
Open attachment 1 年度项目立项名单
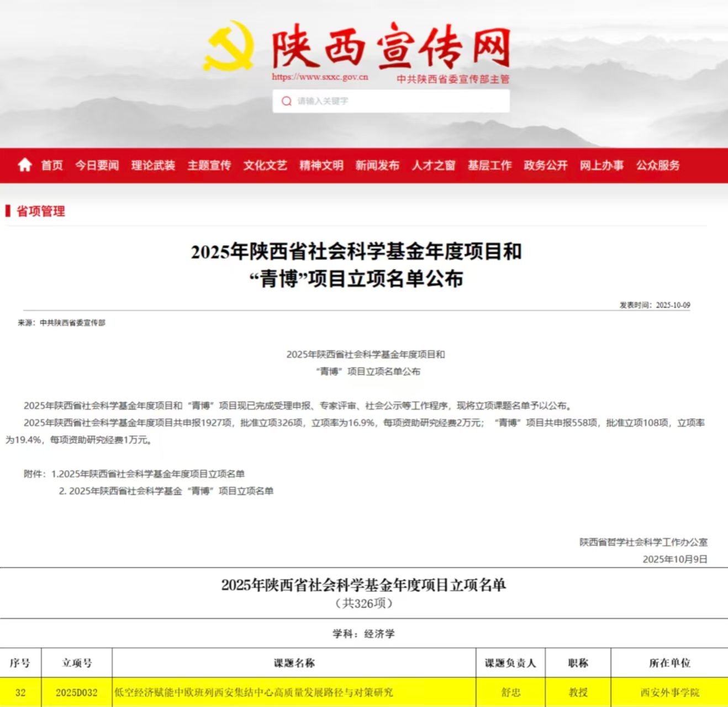pyautogui.click(x=151, y=474)
